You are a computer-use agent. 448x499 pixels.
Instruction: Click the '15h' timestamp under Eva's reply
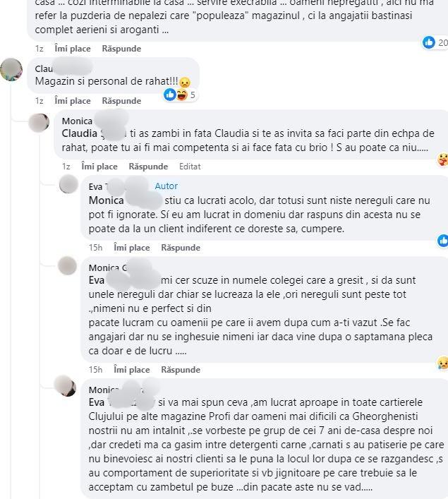pos(95,248)
